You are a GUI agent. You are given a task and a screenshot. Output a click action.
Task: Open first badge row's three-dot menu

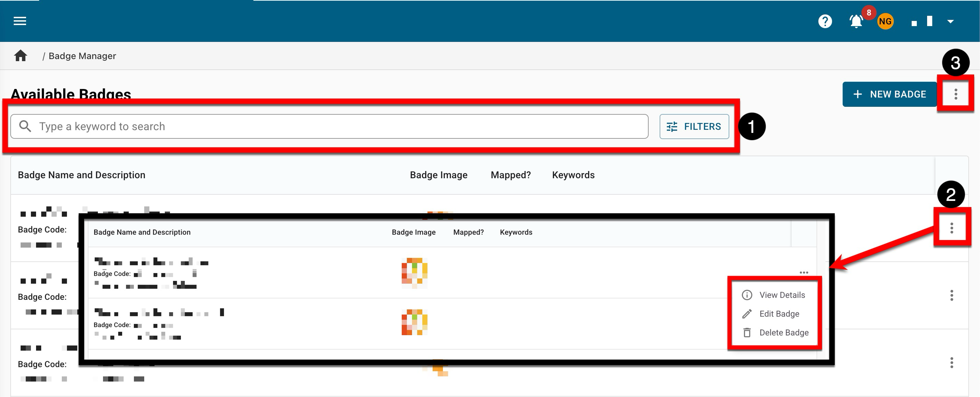click(952, 228)
